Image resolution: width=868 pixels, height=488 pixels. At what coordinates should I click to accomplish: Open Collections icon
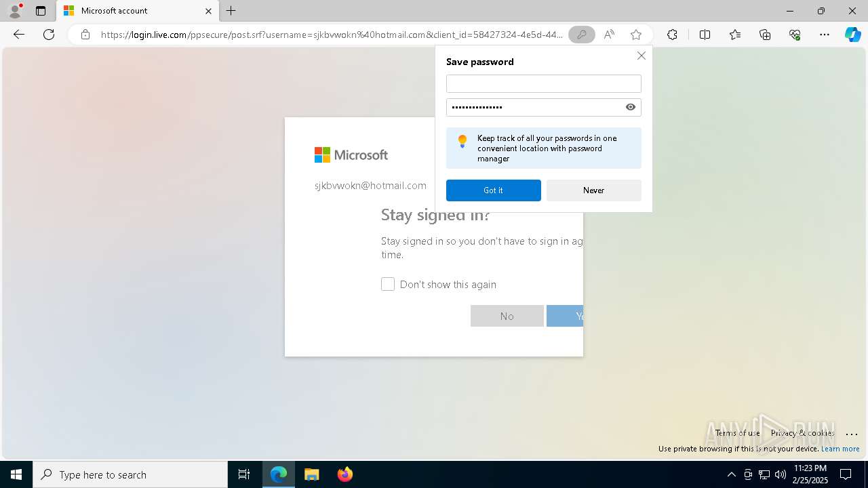coord(765,35)
